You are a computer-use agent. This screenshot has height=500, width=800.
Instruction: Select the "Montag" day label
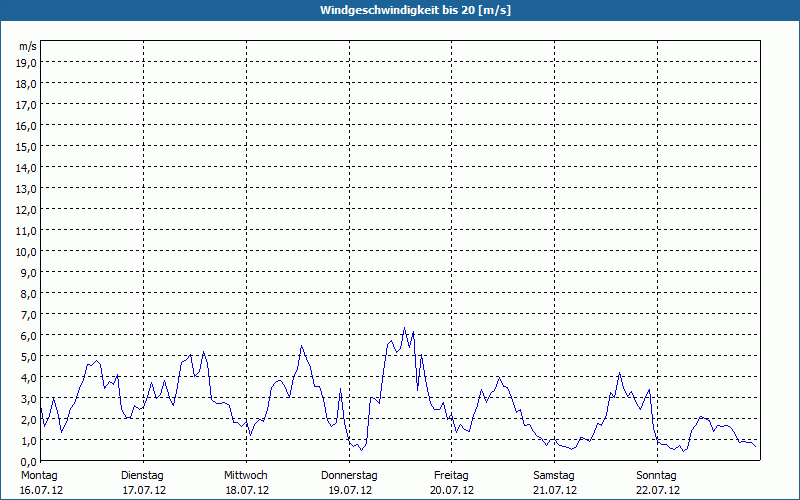click(x=39, y=475)
